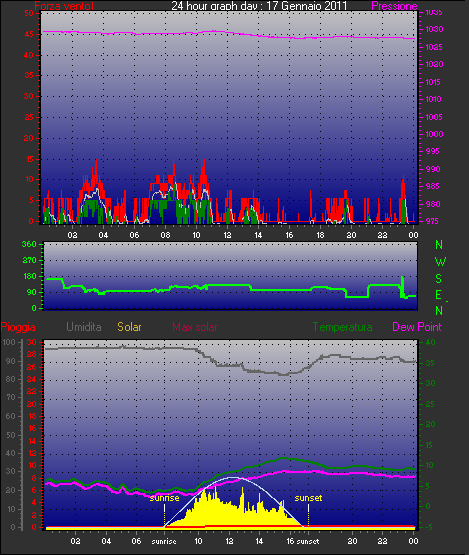Click the green Temperatura legend label
Screen dimensions: 469x555
pyautogui.click(x=342, y=327)
